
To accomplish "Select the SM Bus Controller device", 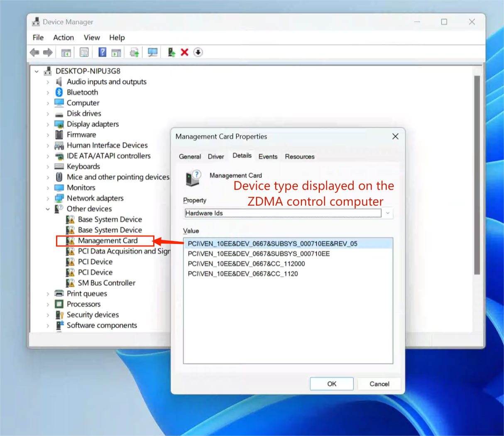I will pos(107,283).
